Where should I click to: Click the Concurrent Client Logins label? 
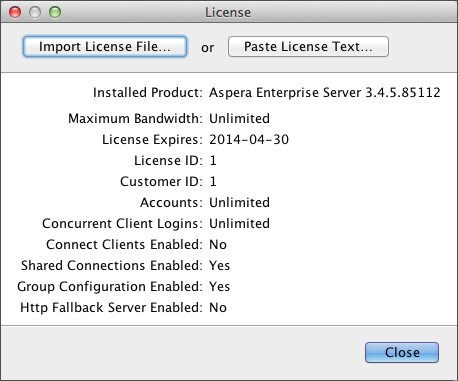(122, 224)
